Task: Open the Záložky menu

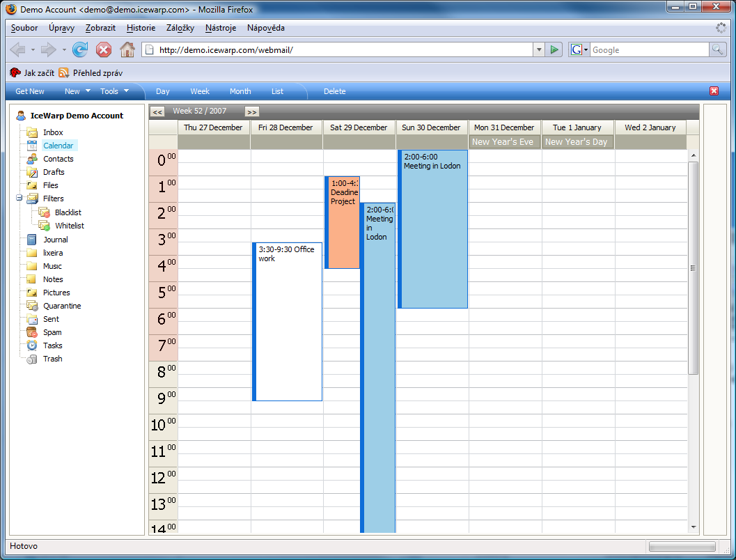Action: 180,28
